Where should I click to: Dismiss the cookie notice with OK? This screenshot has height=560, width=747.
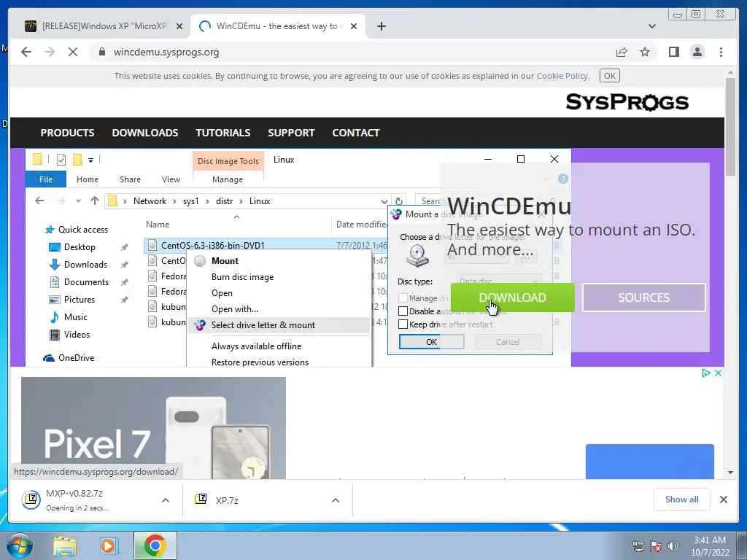click(x=609, y=76)
